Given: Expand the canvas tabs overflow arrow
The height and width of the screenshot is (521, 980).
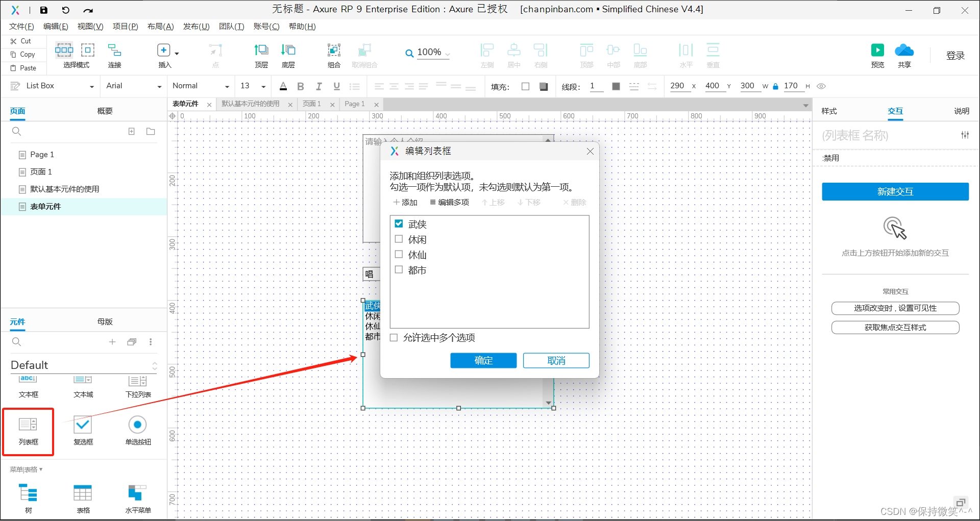Looking at the screenshot, I should [806, 106].
